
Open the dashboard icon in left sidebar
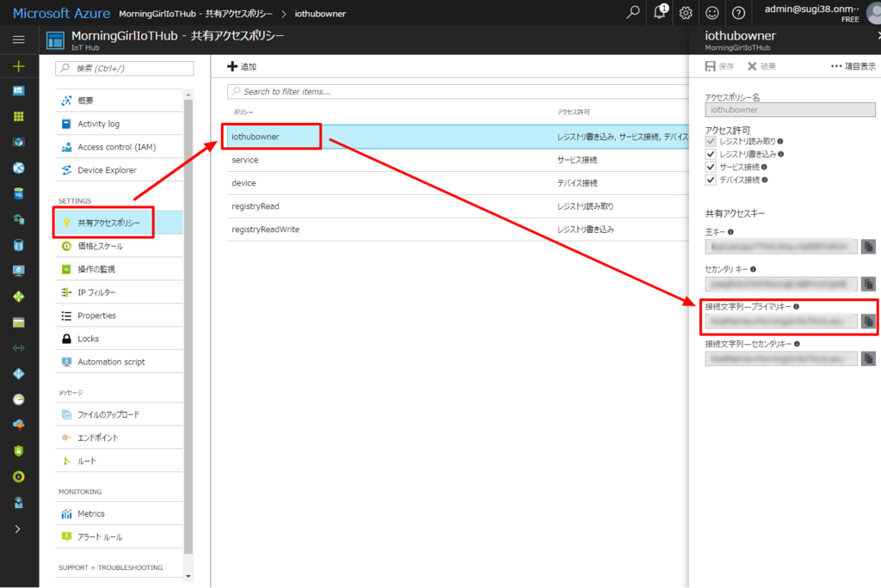[x=19, y=91]
